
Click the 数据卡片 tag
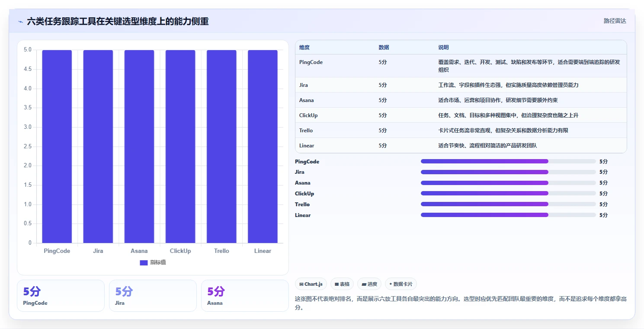[401, 284]
